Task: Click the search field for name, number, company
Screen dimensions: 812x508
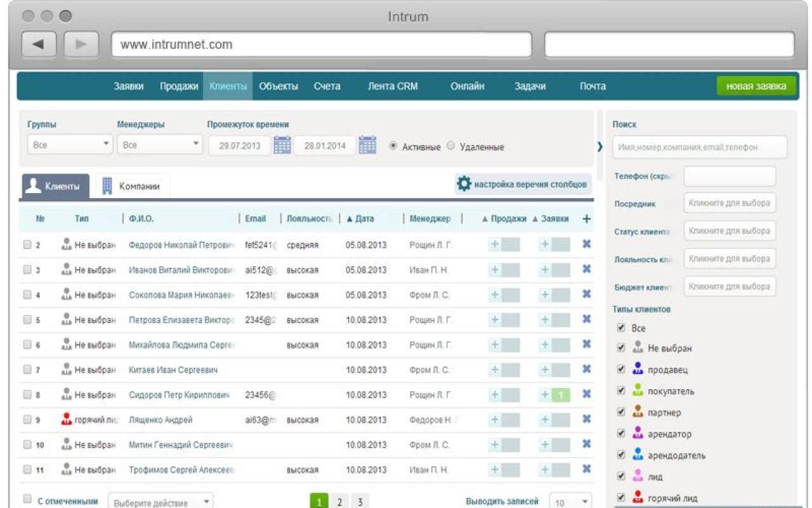Action: pyautogui.click(x=700, y=147)
